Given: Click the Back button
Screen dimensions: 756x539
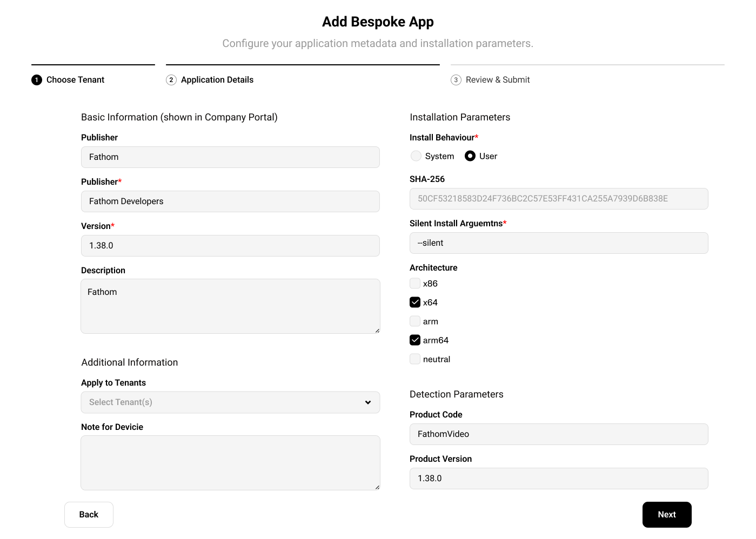Looking at the screenshot, I should point(89,515).
